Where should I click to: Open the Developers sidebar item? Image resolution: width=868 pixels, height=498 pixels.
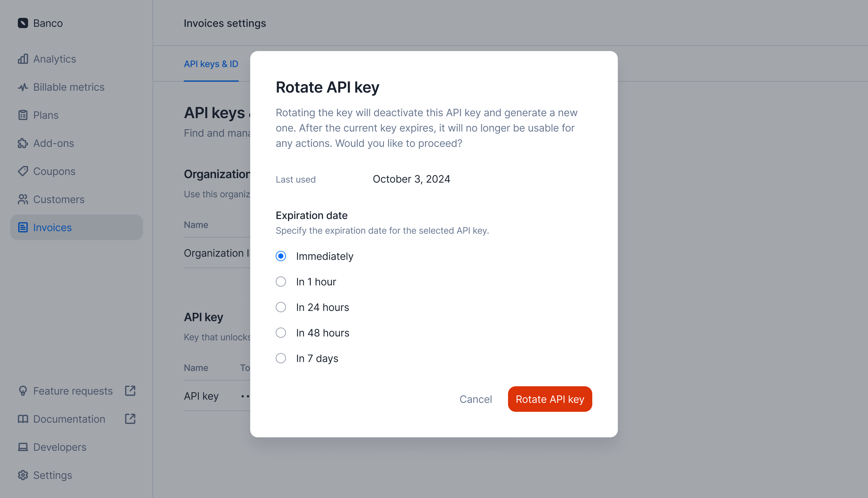59,447
